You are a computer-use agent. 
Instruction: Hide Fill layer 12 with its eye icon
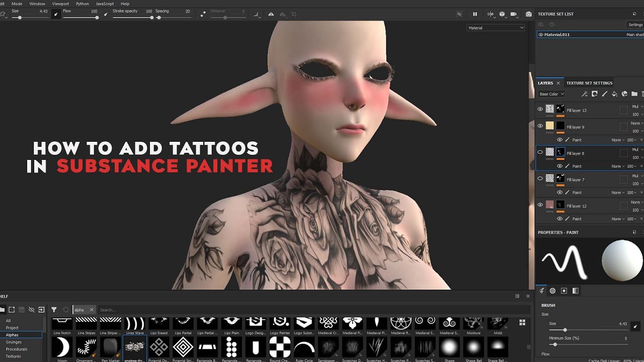(540, 205)
